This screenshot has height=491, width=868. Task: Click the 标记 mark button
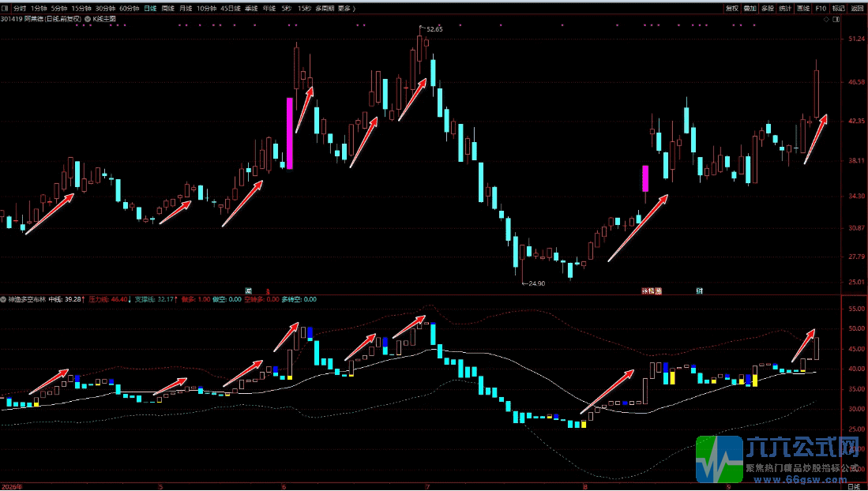[838, 9]
